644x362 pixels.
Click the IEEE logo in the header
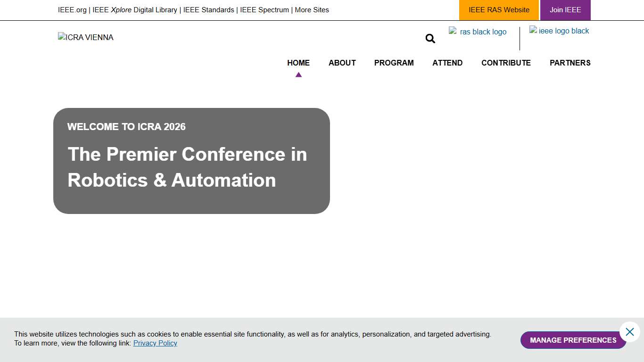pyautogui.click(x=559, y=31)
